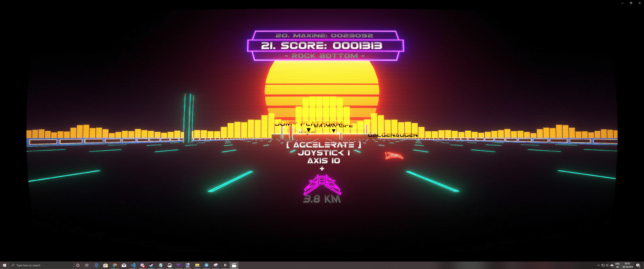Open Task View on the taskbar

coord(87,265)
